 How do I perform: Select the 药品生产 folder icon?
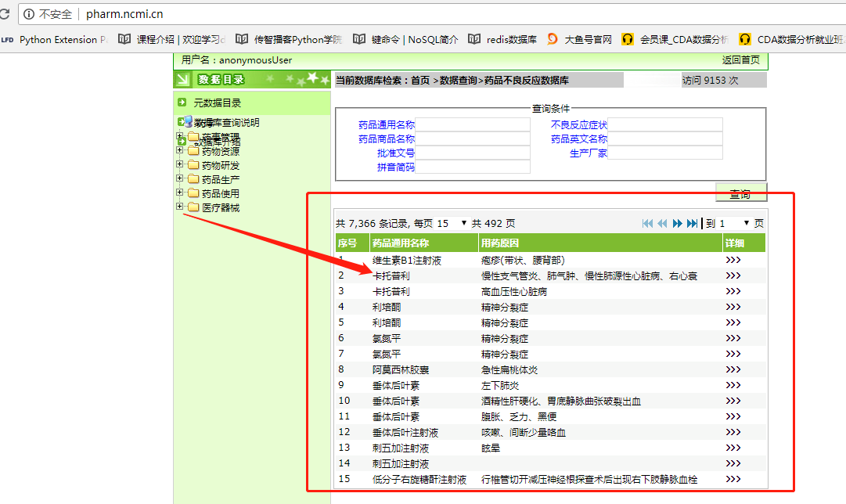tap(193, 178)
